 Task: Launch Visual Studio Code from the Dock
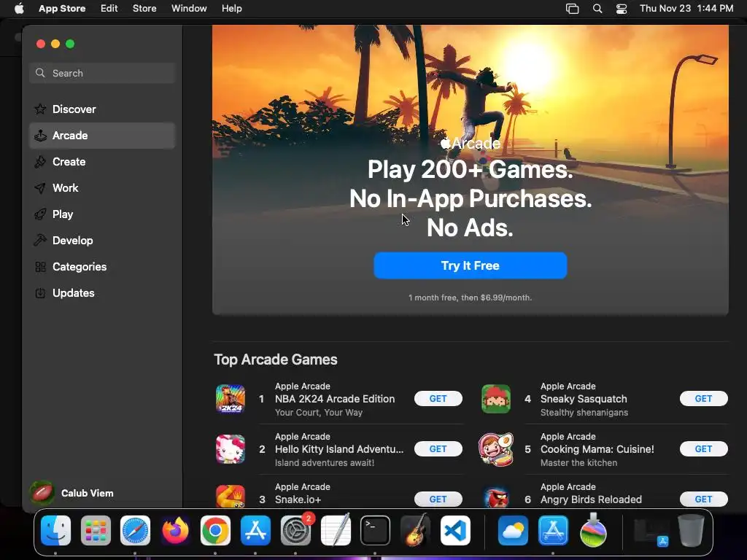(455, 530)
